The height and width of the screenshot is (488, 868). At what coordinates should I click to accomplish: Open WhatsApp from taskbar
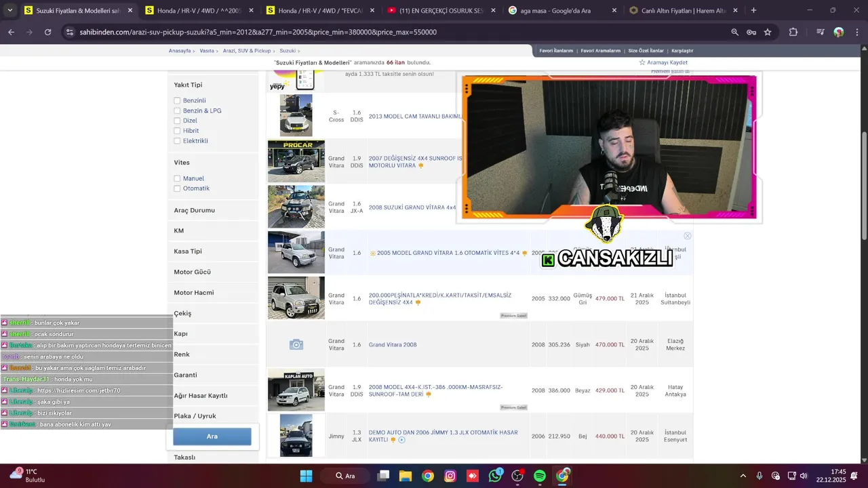[x=495, y=476]
